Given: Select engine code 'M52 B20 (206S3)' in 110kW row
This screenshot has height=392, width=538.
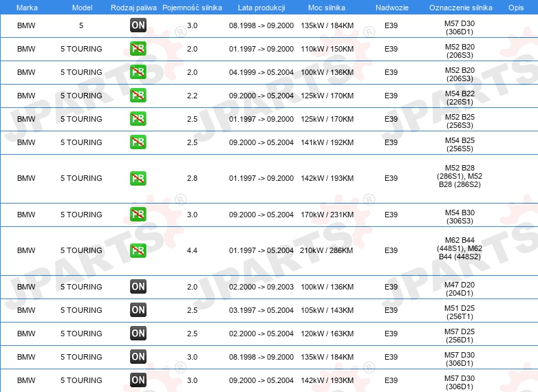Looking at the screenshot, I should pos(460,51).
